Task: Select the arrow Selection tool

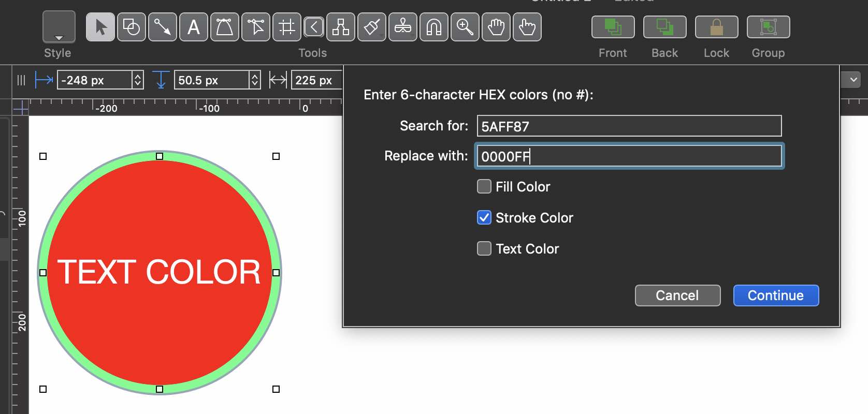Action: (100, 27)
